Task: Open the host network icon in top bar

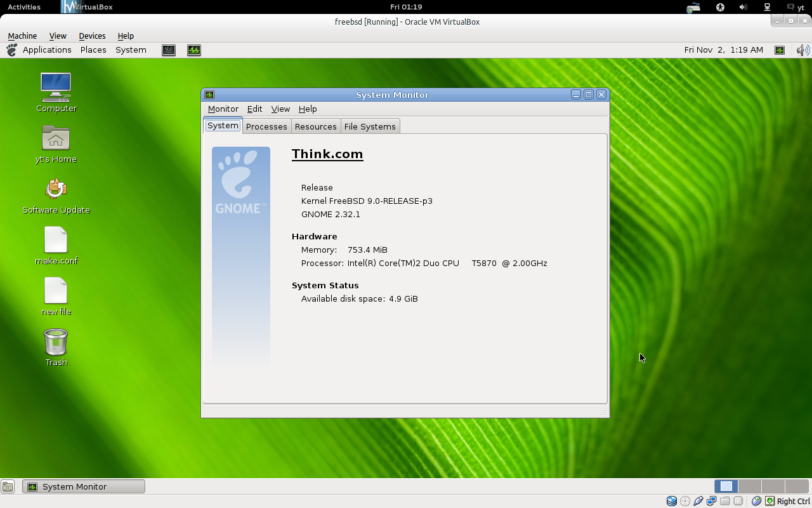Action: (x=767, y=7)
